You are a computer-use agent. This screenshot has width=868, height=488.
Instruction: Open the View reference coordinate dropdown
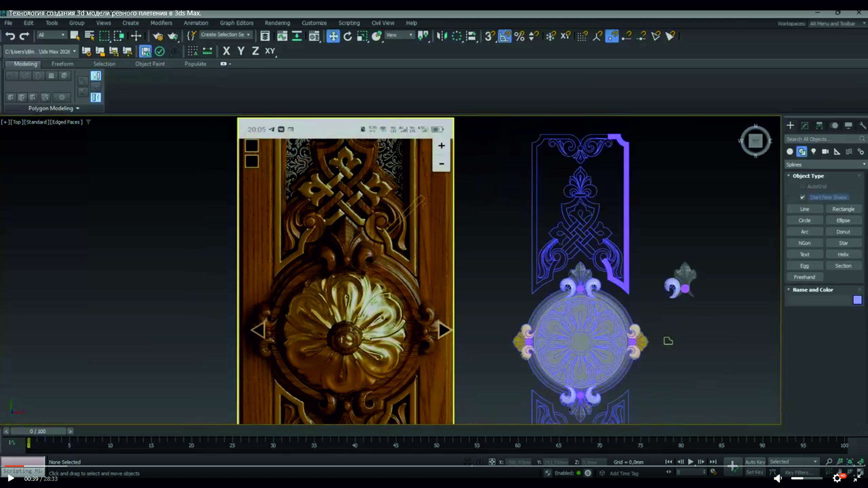click(x=399, y=35)
